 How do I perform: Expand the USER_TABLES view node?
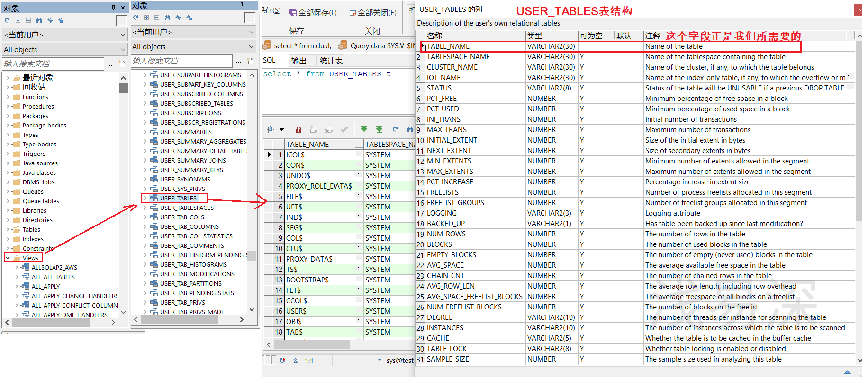pyautogui.click(x=145, y=198)
